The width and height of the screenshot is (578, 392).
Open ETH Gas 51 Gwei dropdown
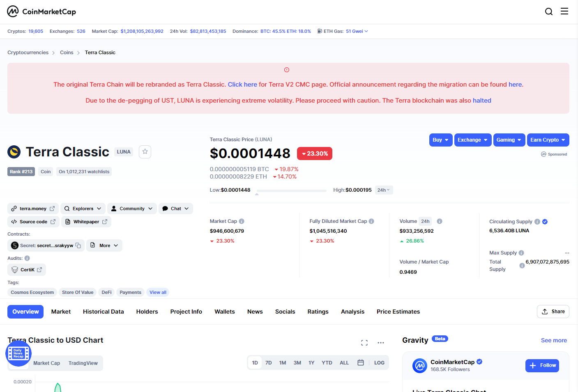pyautogui.click(x=357, y=31)
